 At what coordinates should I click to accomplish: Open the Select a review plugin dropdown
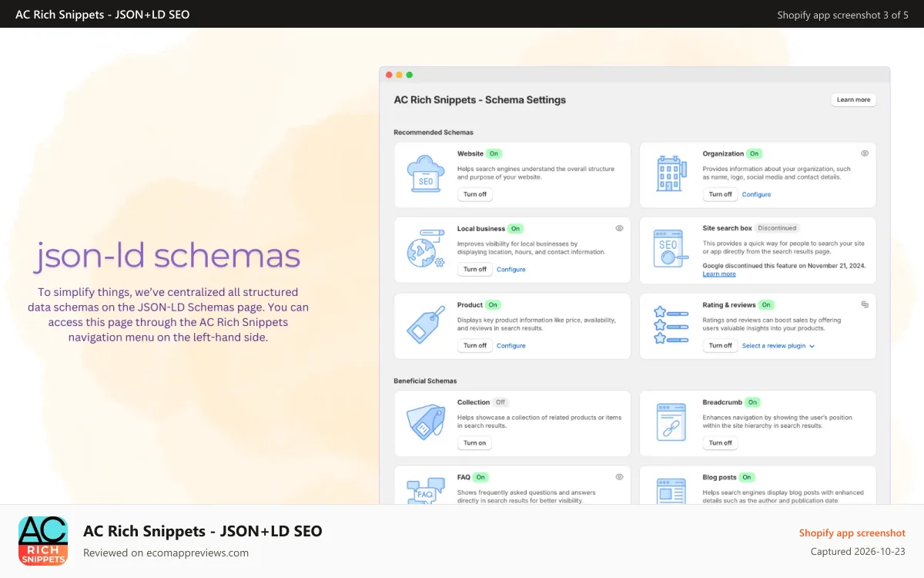778,346
